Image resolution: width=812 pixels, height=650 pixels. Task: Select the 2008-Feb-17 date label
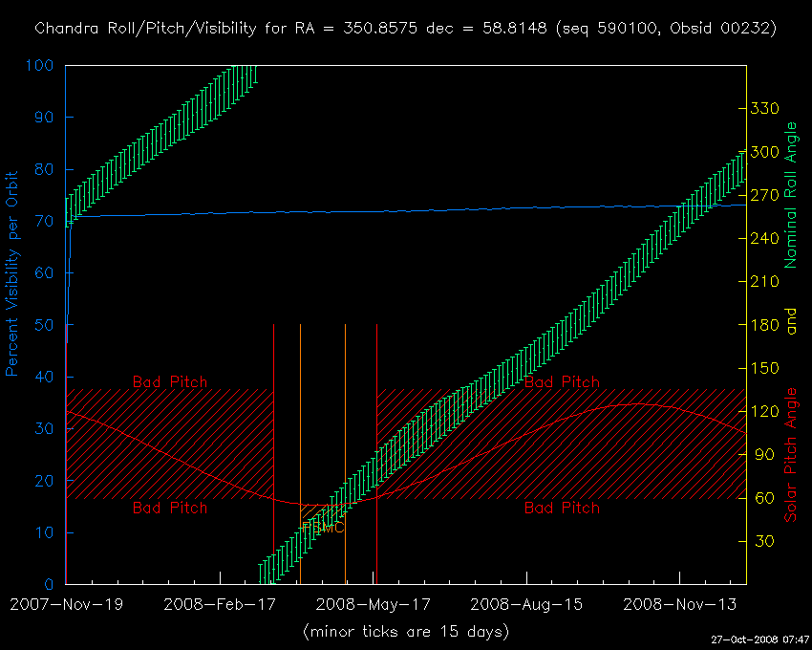point(220,604)
